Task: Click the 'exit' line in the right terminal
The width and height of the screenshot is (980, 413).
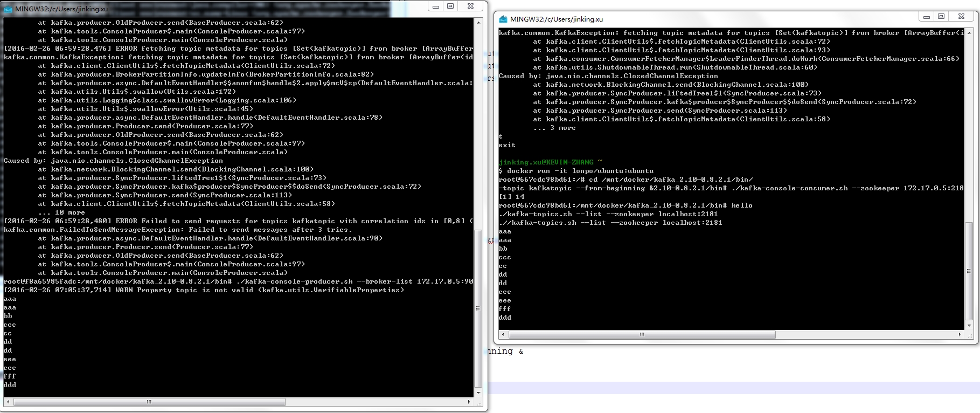Action: tap(507, 145)
